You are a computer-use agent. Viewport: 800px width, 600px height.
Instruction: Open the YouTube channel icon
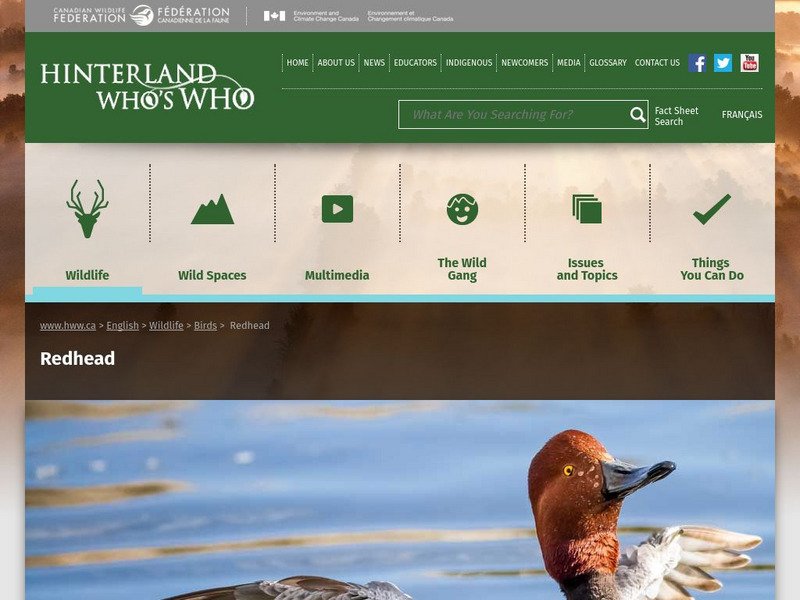(x=749, y=63)
